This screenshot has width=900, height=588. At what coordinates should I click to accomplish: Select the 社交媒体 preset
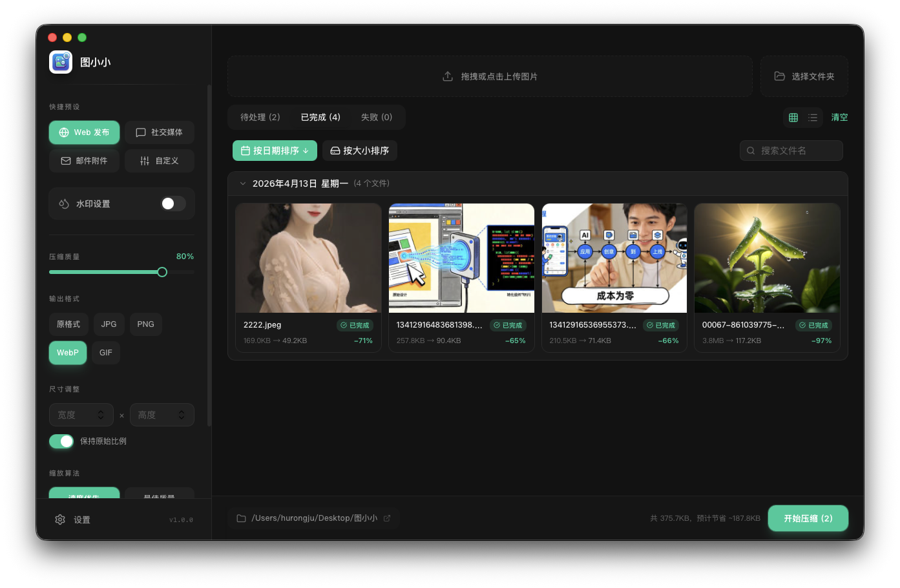point(160,132)
